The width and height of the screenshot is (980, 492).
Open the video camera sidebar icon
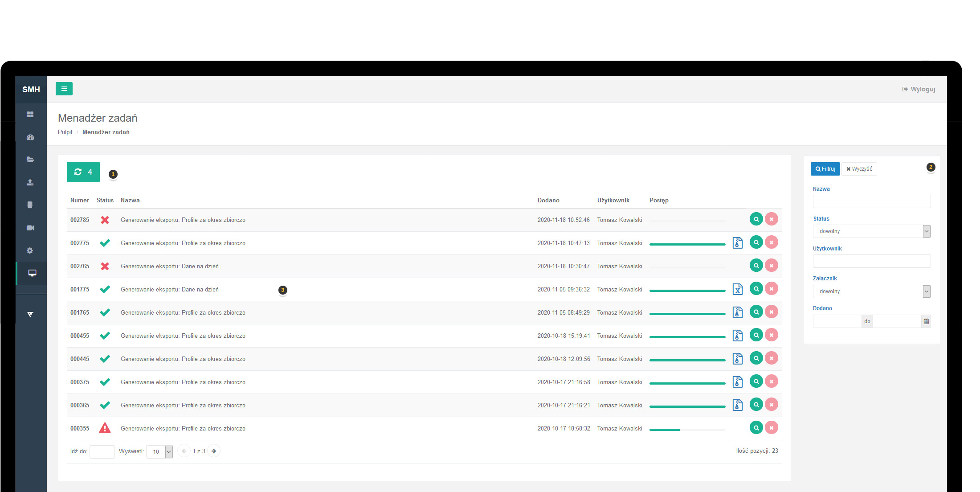coord(30,228)
